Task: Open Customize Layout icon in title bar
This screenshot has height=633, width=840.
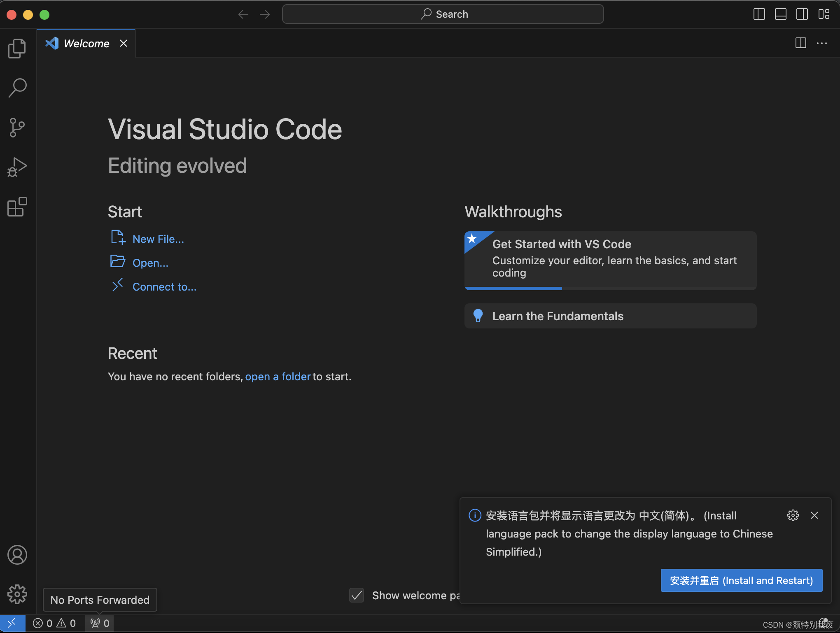Action: tap(824, 14)
